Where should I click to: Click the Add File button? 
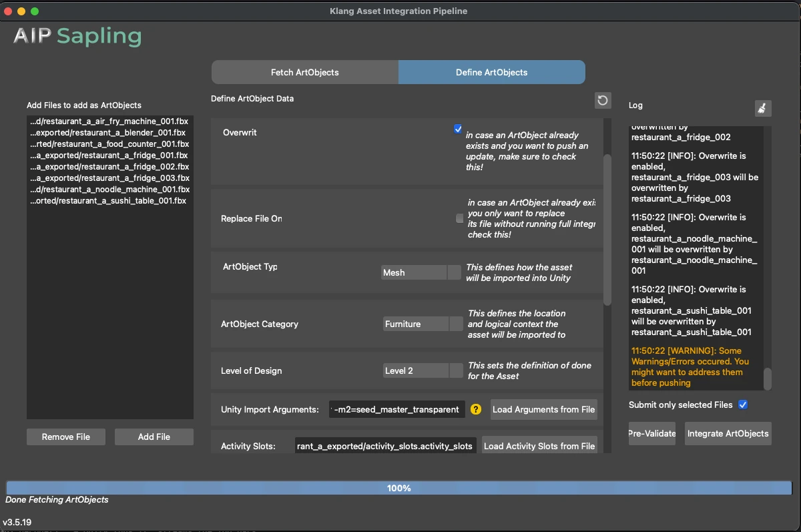pyautogui.click(x=154, y=437)
